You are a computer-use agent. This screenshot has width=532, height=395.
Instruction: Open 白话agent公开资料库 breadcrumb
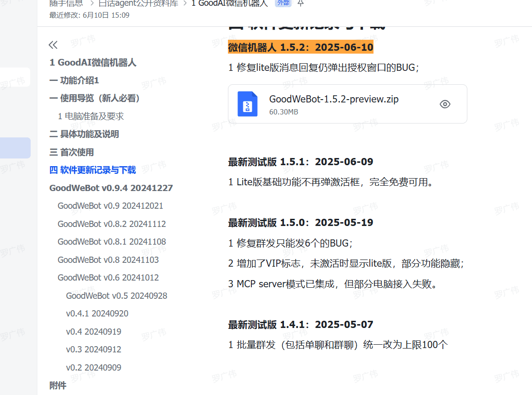point(138,3)
